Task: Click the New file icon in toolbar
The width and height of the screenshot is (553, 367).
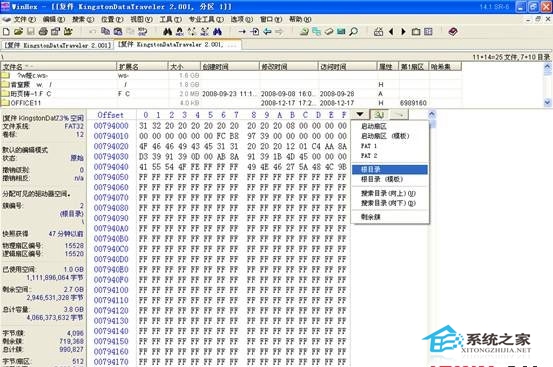Action: coord(6,32)
